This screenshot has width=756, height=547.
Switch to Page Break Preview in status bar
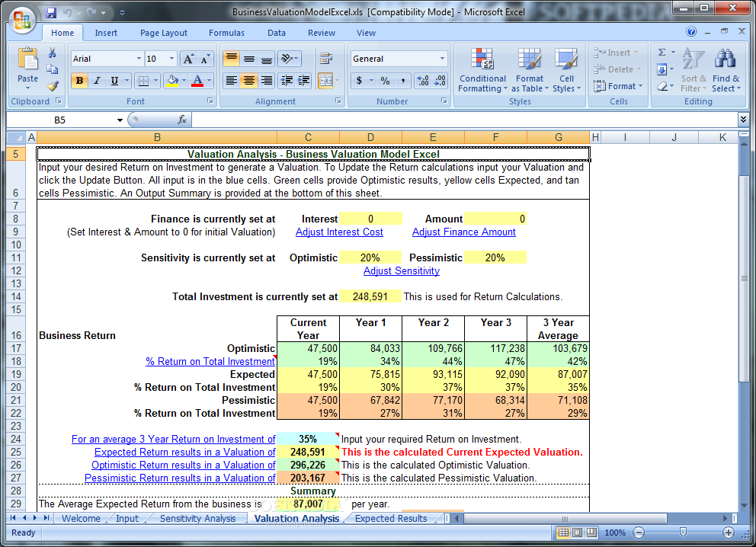[x=591, y=533]
